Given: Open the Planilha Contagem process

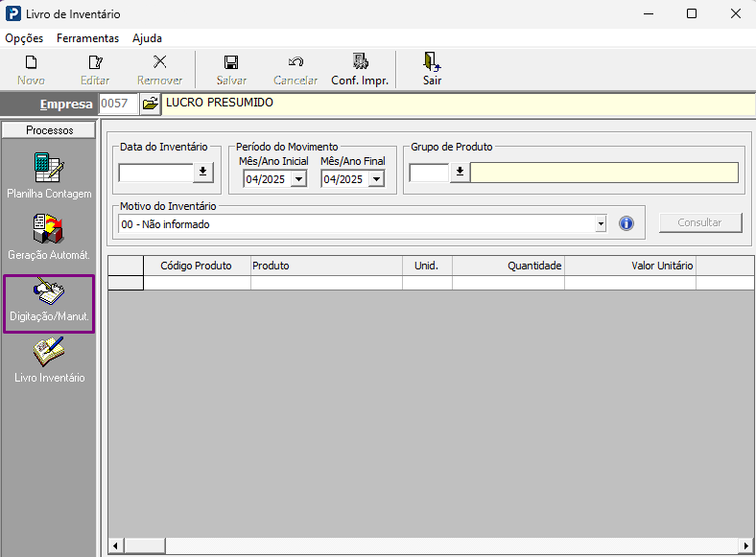Looking at the screenshot, I should (49, 175).
